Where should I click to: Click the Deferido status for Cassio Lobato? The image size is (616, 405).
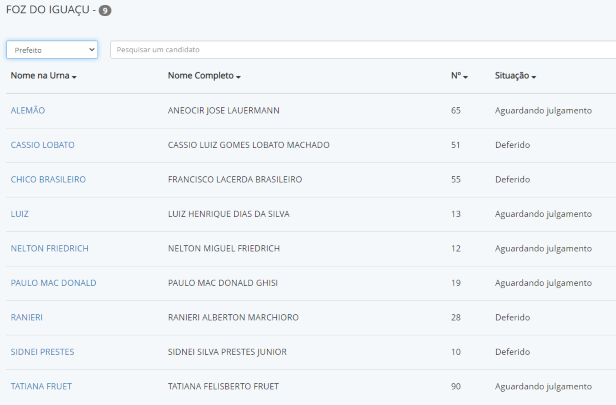(512, 145)
